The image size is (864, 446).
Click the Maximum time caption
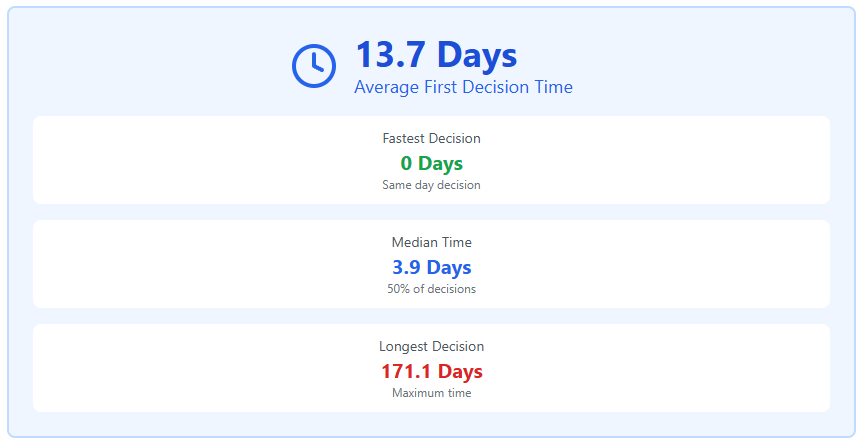click(431, 393)
